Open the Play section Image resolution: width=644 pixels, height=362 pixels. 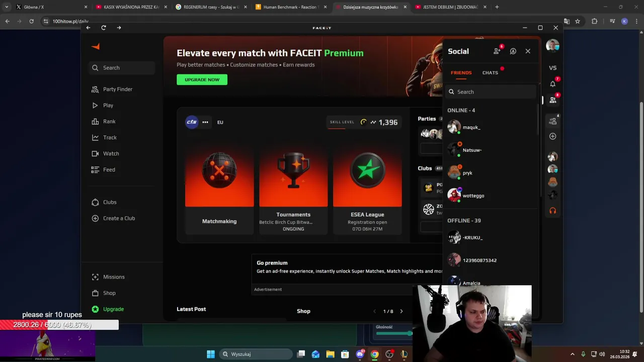[x=103, y=105]
